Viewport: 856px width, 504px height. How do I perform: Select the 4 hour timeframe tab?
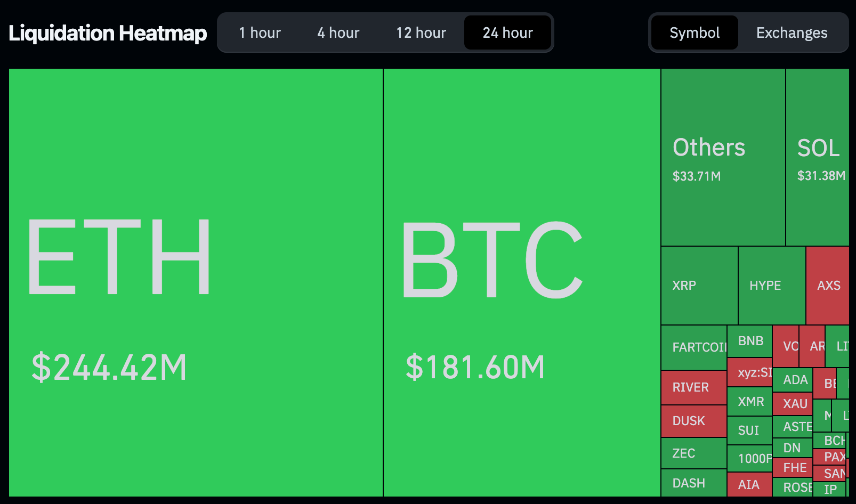coord(338,33)
